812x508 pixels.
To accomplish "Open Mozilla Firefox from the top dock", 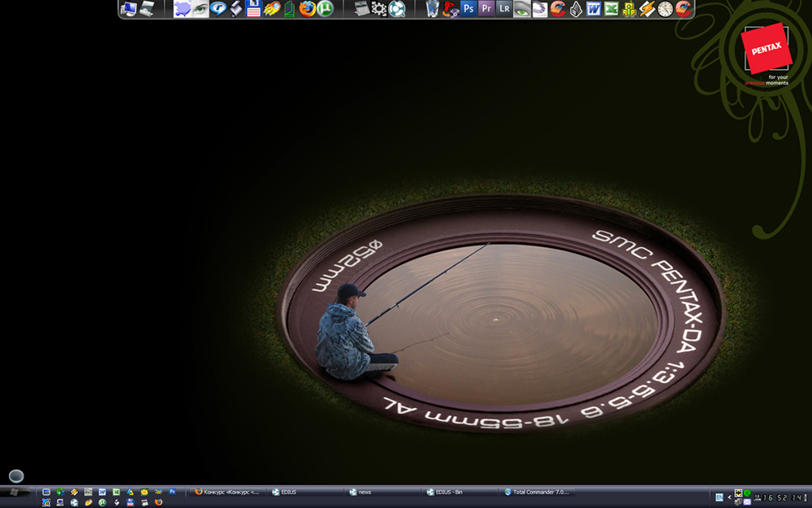I will click(307, 9).
